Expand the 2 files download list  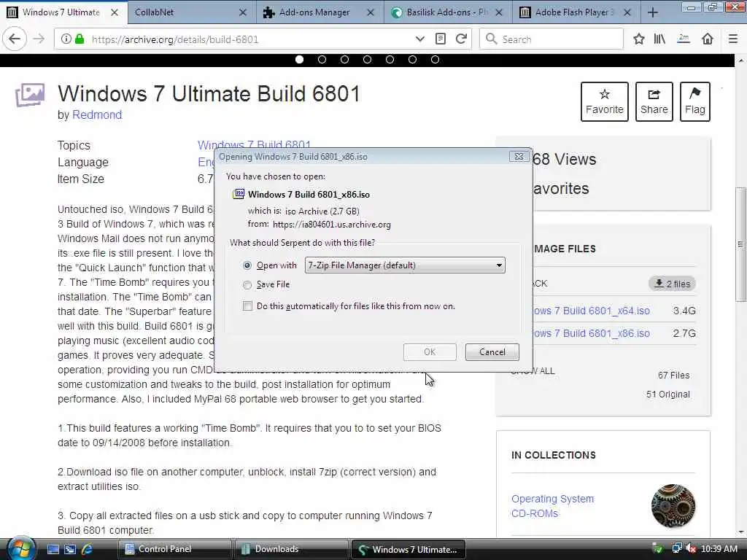672,284
